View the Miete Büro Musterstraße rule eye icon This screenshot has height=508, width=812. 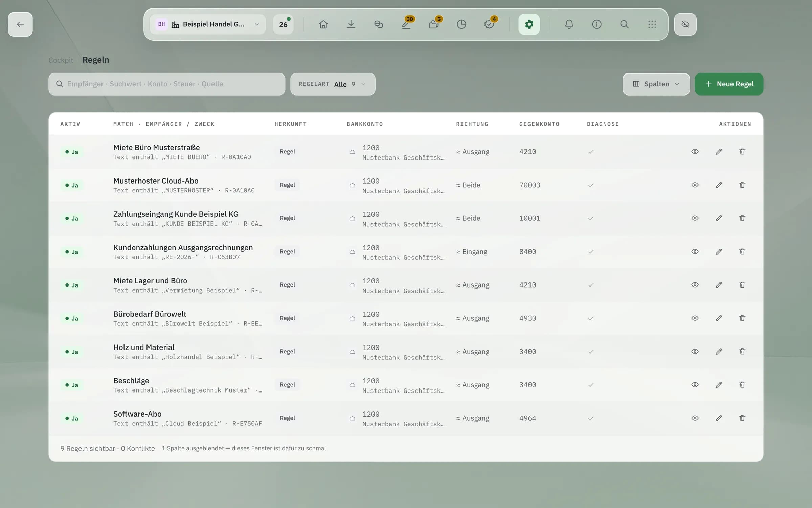click(695, 152)
